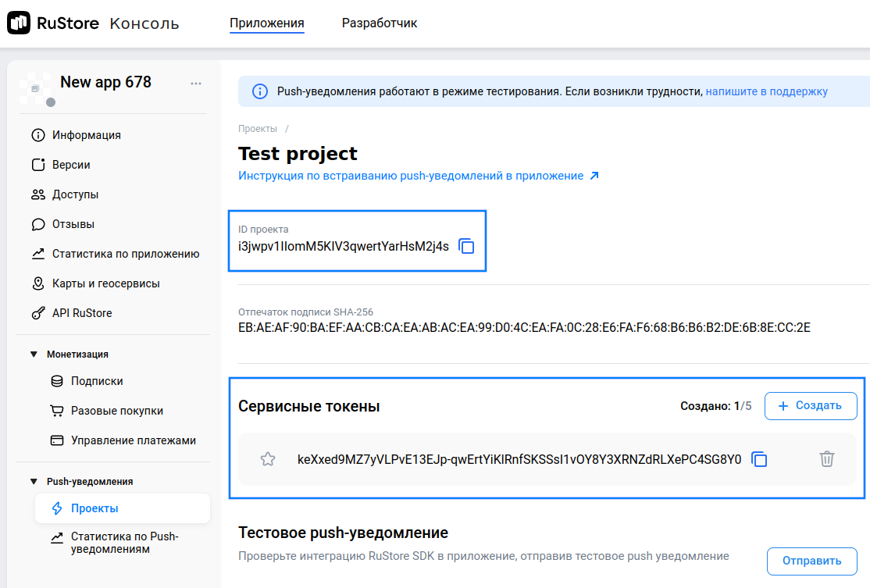Click the Сервисные токены heading
The image size is (870, 588).
pos(309,407)
